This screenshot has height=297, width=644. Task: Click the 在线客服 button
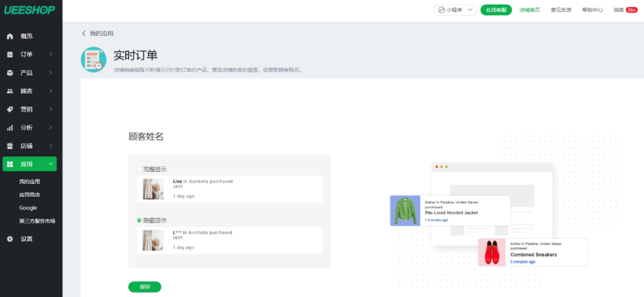[x=496, y=10]
